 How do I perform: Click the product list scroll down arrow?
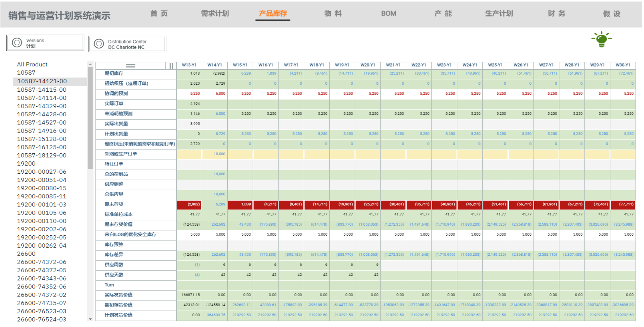tap(90, 319)
